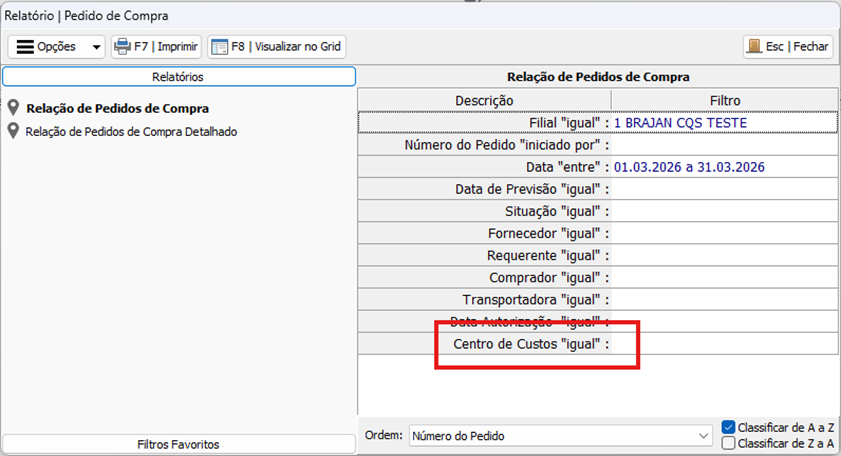The height and width of the screenshot is (456, 841).
Task: Open the Ordem combo box
Action: click(x=559, y=436)
